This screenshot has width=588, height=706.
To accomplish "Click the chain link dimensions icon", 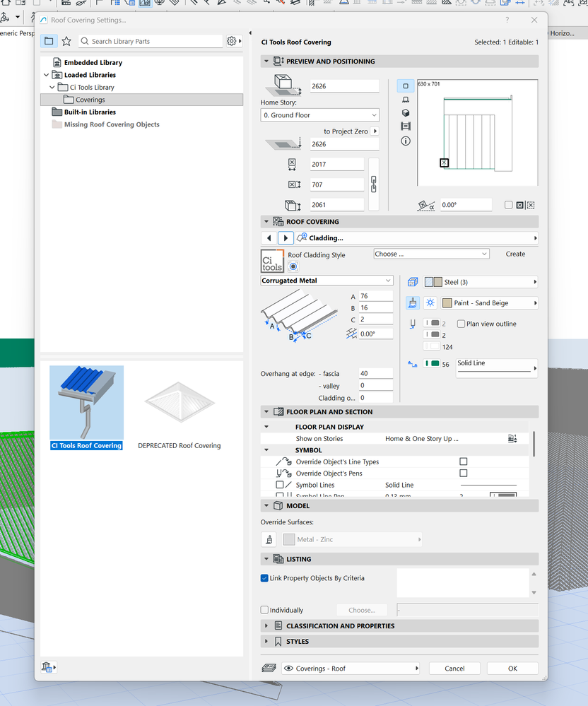I will tap(374, 184).
